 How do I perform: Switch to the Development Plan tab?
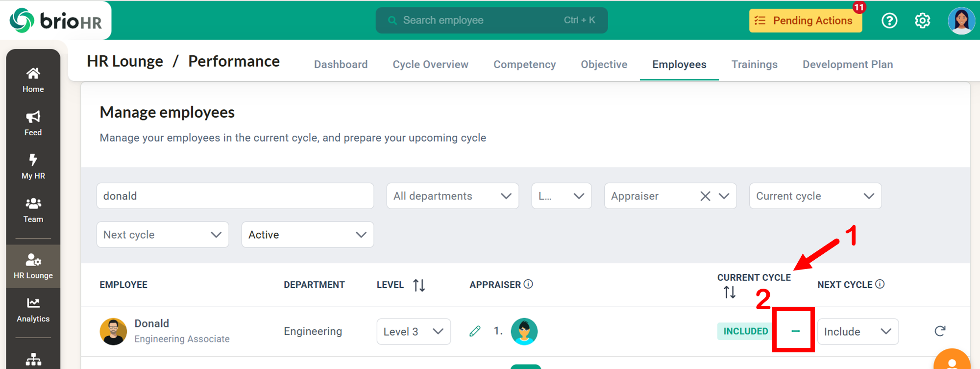(x=847, y=65)
